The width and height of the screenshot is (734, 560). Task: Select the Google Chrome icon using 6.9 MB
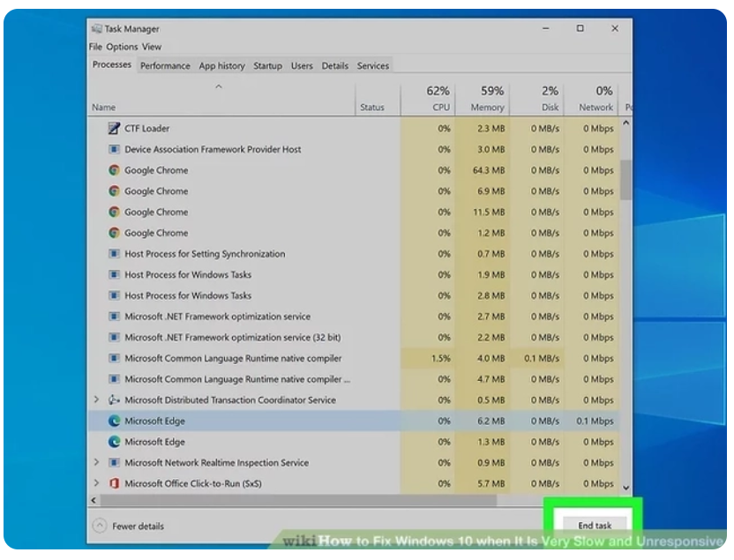coord(114,190)
